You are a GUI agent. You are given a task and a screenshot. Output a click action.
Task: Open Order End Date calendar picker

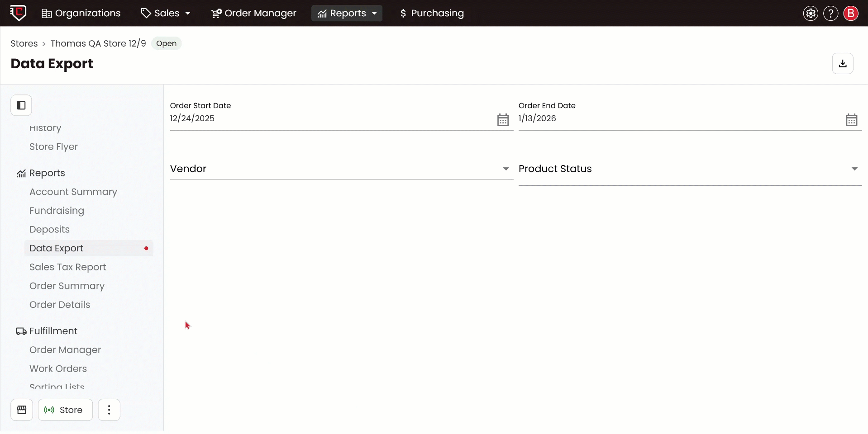coord(851,120)
